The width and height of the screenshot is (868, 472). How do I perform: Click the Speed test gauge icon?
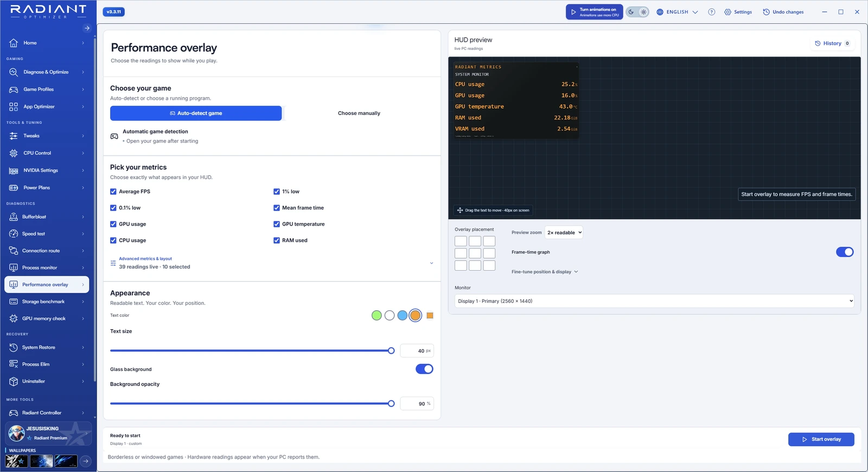point(14,234)
